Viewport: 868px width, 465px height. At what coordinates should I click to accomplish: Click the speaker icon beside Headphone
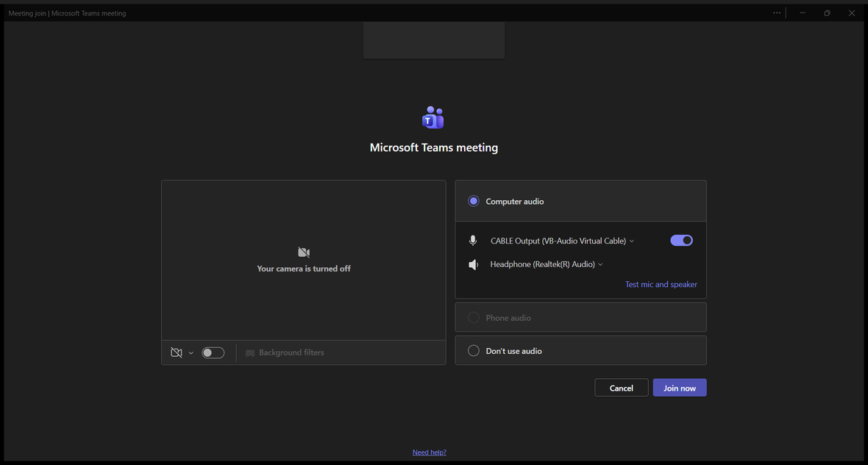(473, 265)
